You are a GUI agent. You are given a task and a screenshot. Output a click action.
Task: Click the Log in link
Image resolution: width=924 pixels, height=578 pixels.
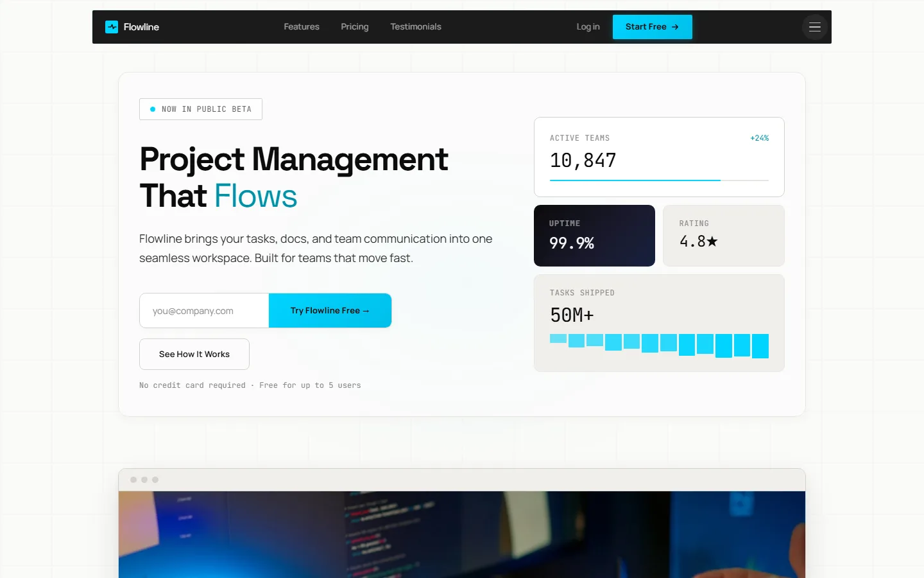tap(588, 27)
